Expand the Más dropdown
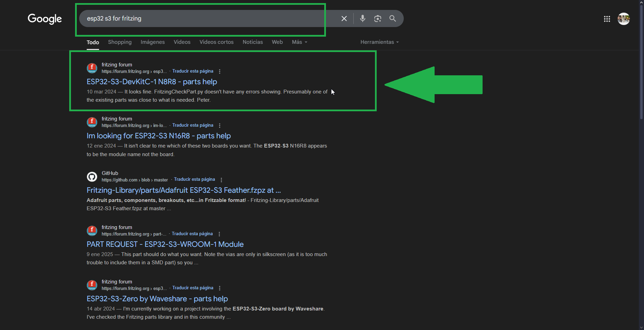This screenshot has width=644, height=330. tap(300, 42)
